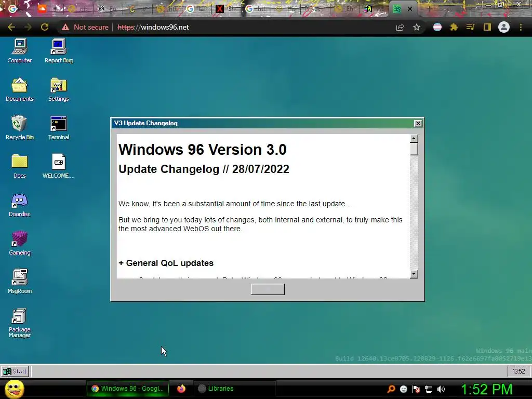
Task: Close the V3 Update Changelog window
Action: [x=418, y=123]
